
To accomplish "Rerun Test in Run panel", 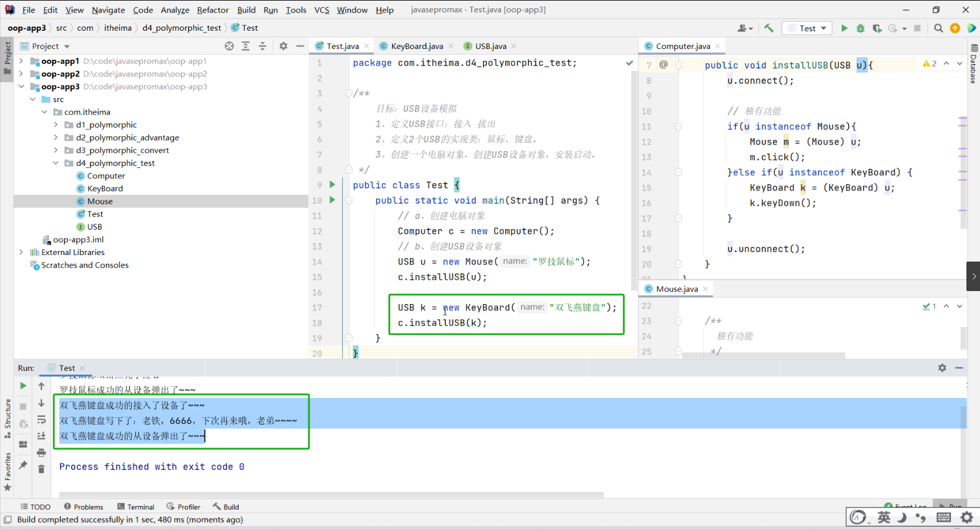I will coord(23,386).
